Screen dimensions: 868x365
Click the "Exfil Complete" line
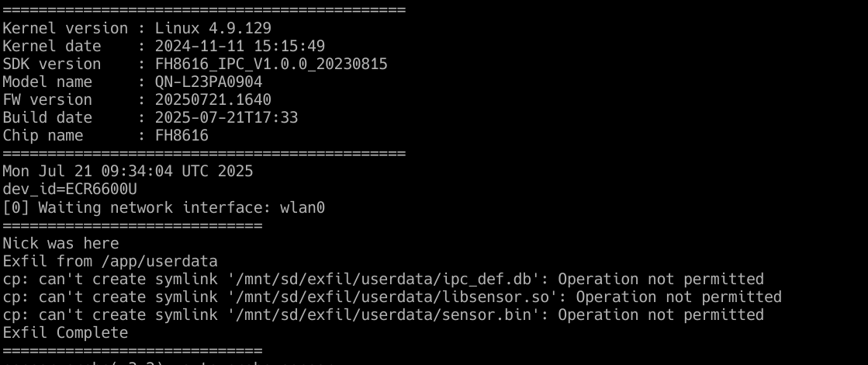tap(65, 332)
